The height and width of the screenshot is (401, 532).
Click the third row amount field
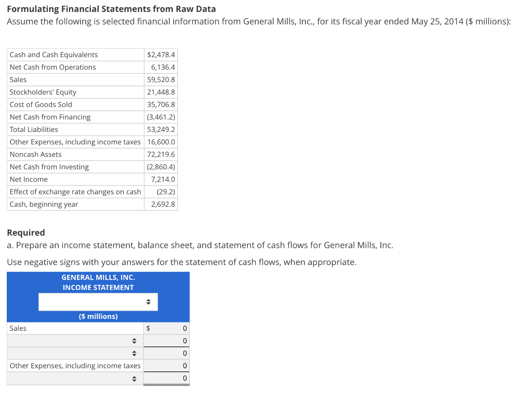(166, 353)
